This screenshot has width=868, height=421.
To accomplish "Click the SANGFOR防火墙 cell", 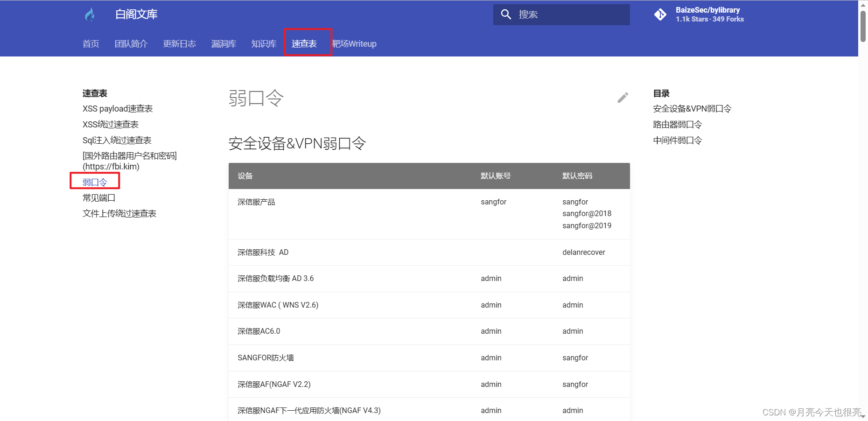I will pyautogui.click(x=266, y=358).
